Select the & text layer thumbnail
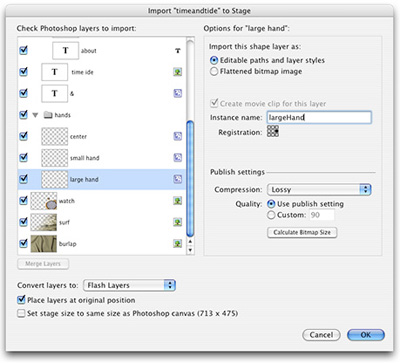This screenshot has height=363, width=400. [x=55, y=93]
